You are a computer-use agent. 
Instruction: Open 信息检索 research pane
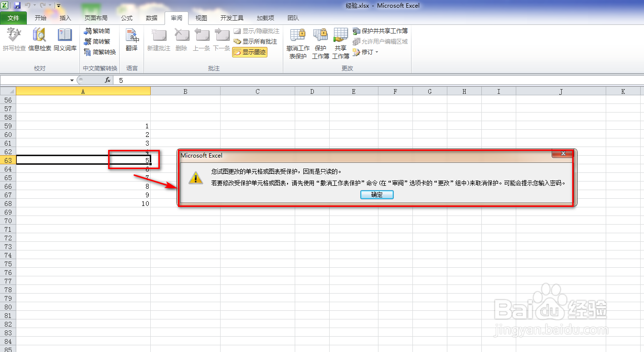(40, 40)
